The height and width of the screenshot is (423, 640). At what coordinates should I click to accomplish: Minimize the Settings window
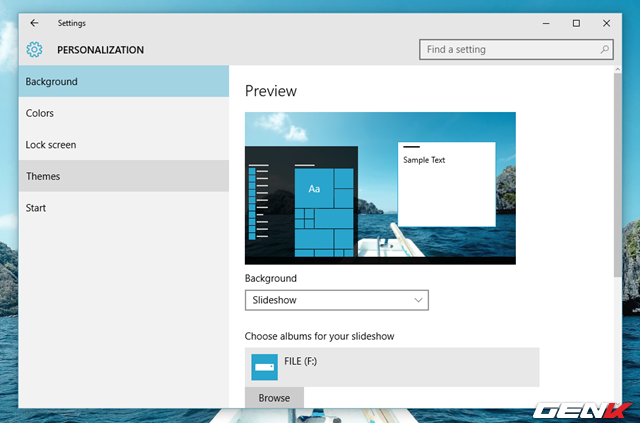point(546,23)
